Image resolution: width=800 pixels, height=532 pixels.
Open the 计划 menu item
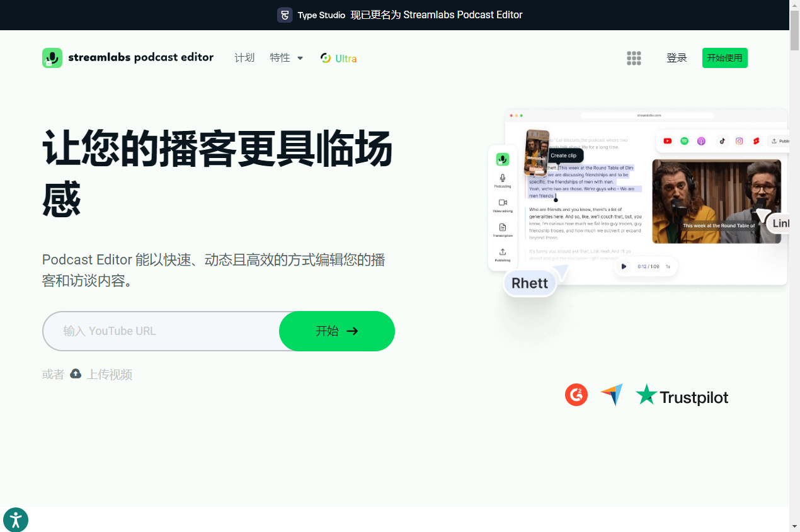(244, 58)
